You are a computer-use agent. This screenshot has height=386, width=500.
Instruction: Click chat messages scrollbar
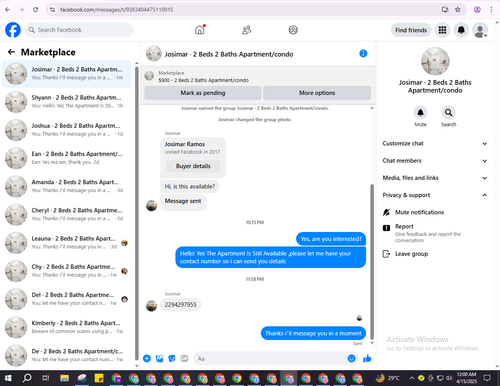point(372,262)
